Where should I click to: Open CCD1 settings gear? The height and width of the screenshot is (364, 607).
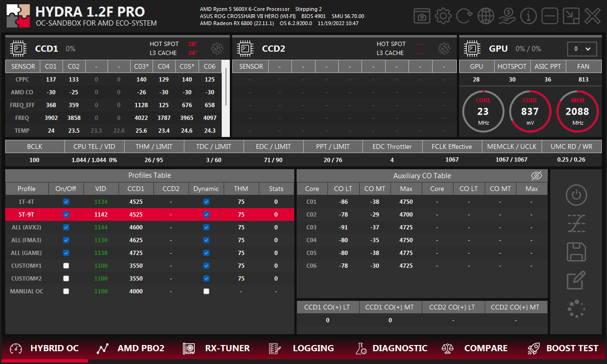[217, 48]
